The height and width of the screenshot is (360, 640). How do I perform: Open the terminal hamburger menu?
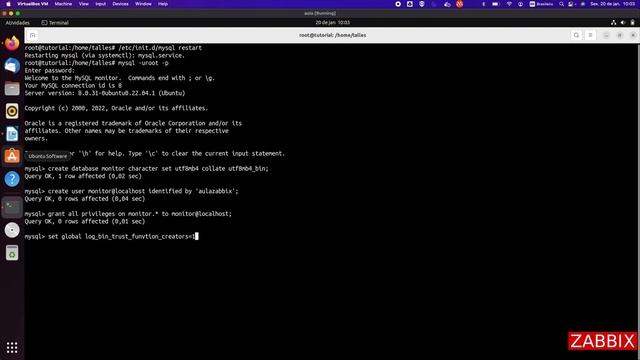tap(590, 36)
